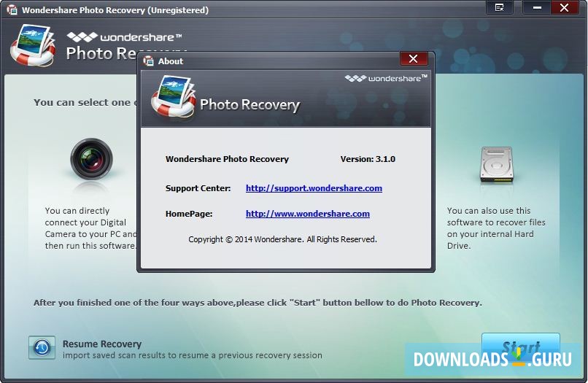
Task: Click the Photo Recovery logo in About dialog
Action: click(x=173, y=98)
